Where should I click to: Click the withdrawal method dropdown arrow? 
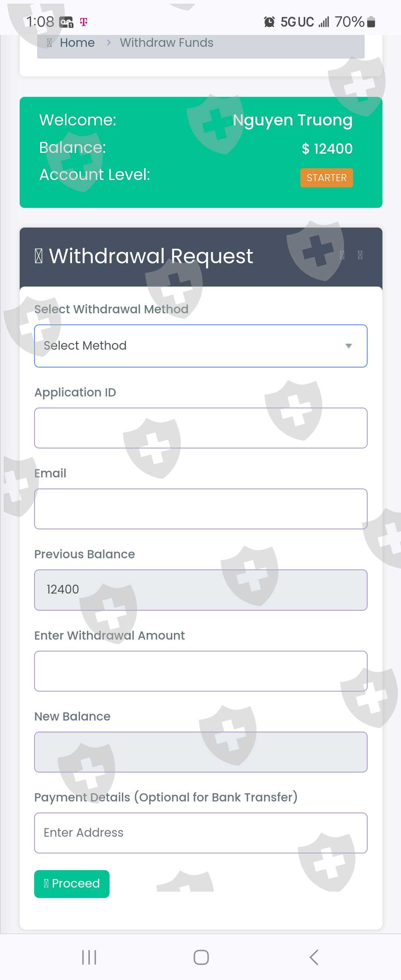coord(348,346)
